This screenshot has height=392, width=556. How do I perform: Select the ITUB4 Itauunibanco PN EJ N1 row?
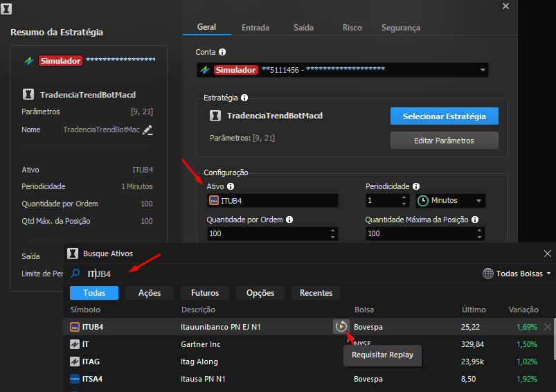pos(308,327)
